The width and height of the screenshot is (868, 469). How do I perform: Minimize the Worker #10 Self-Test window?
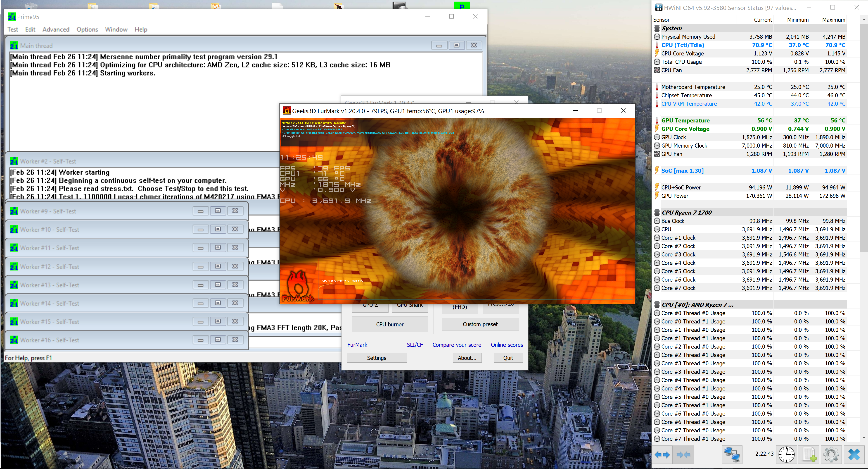(x=200, y=230)
